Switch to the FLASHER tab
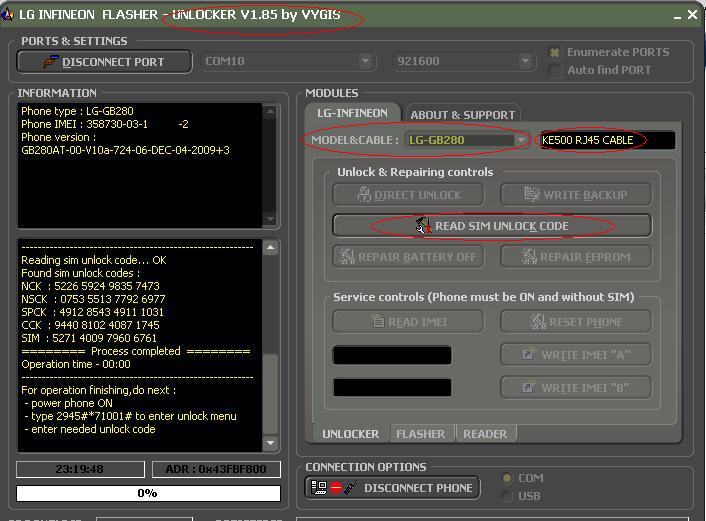 pos(421,434)
